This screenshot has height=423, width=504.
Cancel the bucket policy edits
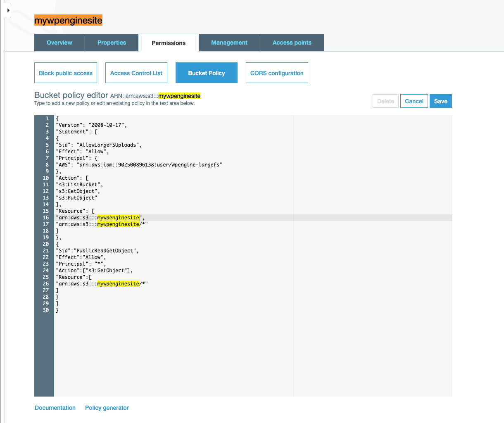tap(414, 101)
